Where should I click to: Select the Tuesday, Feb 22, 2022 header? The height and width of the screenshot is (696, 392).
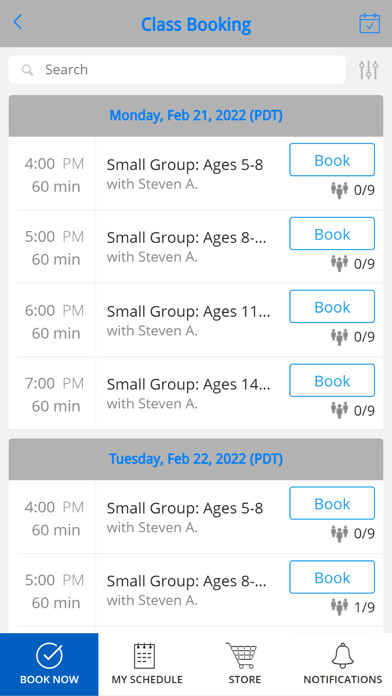pyautogui.click(x=196, y=459)
